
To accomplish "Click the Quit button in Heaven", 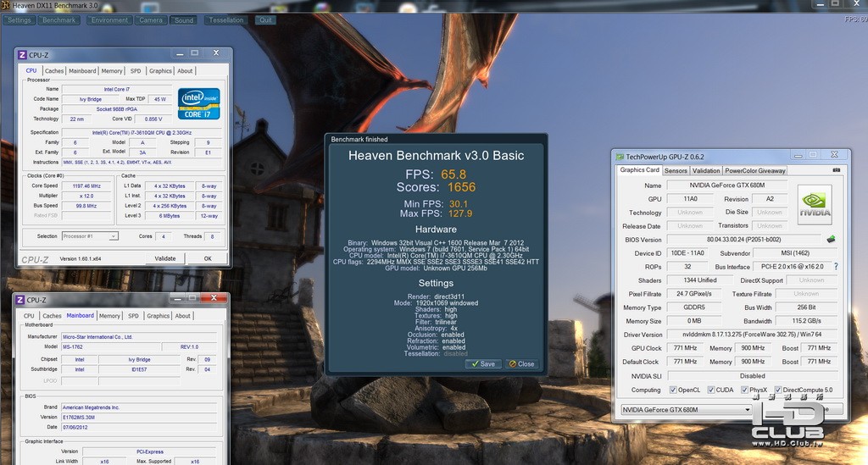I will [265, 20].
